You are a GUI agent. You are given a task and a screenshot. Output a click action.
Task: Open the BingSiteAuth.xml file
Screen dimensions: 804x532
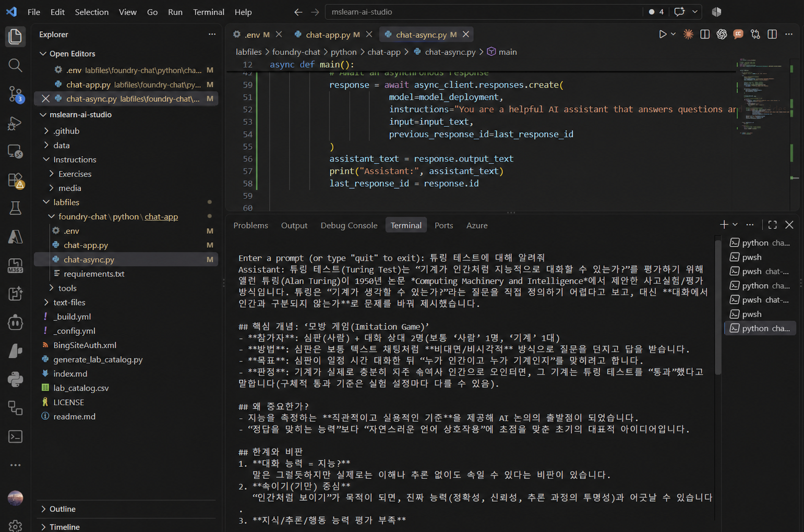[x=85, y=345]
